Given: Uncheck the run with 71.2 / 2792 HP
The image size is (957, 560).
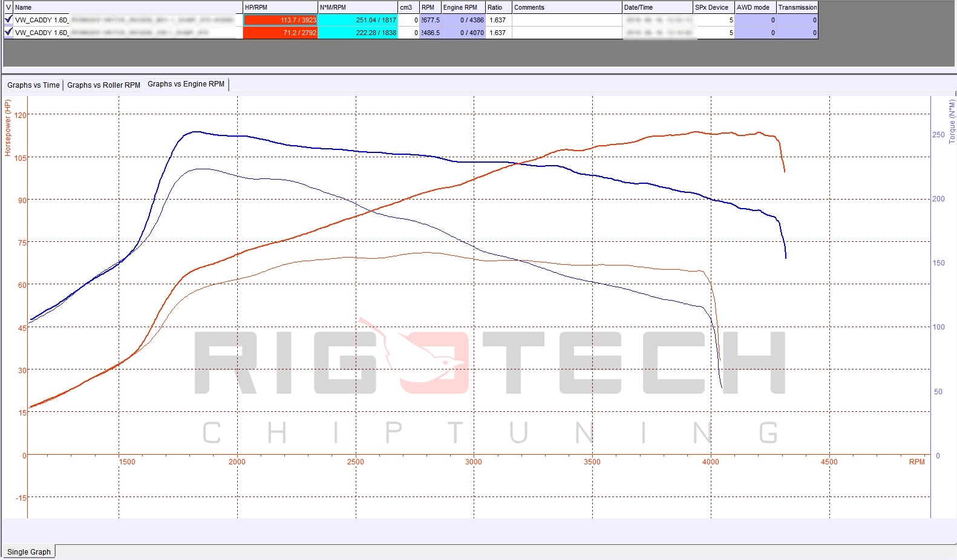Looking at the screenshot, I should 8,32.
